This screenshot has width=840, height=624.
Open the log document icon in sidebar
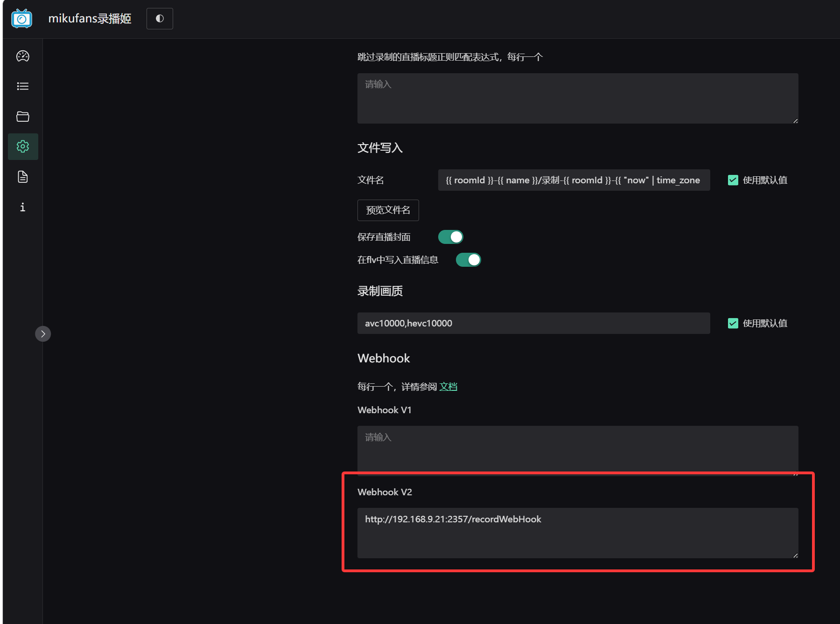click(x=23, y=177)
